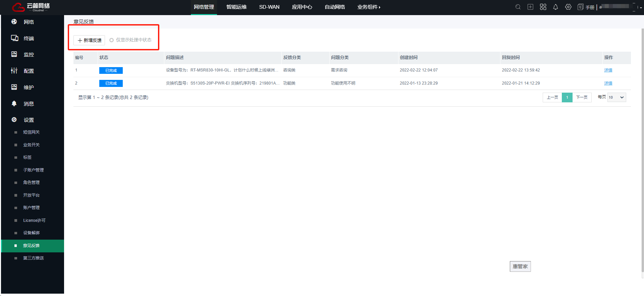Click the Cloudnet logo
The width and height of the screenshot is (644, 296).
[31, 7]
